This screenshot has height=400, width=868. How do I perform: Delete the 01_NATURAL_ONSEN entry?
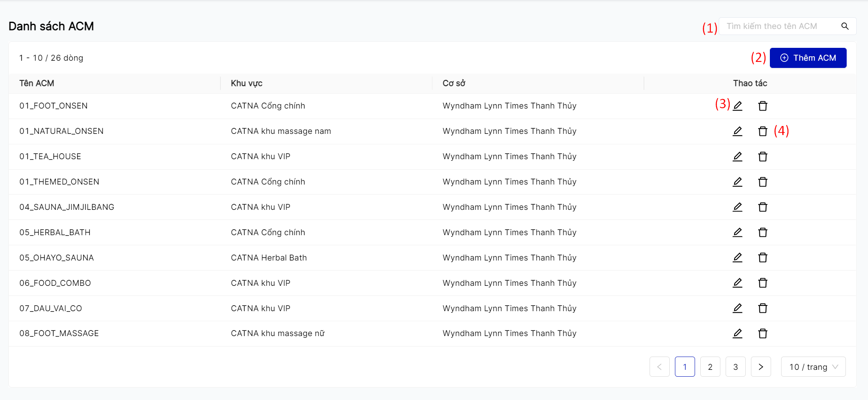(763, 131)
